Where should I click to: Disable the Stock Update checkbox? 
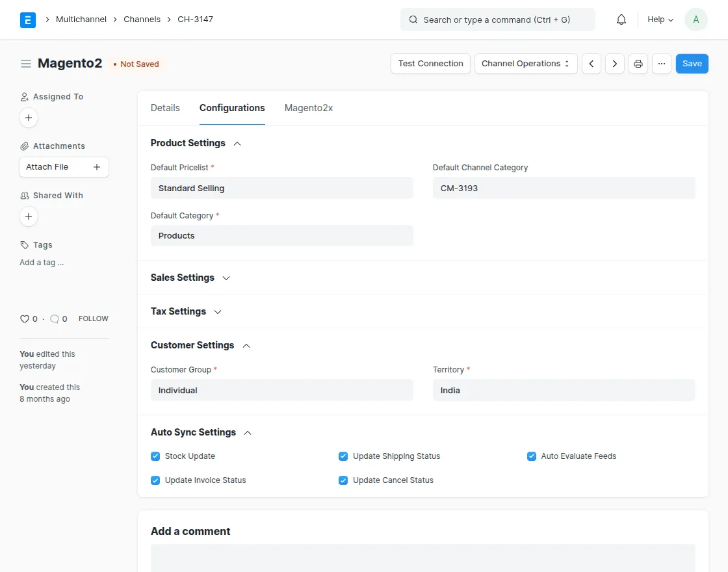[155, 456]
